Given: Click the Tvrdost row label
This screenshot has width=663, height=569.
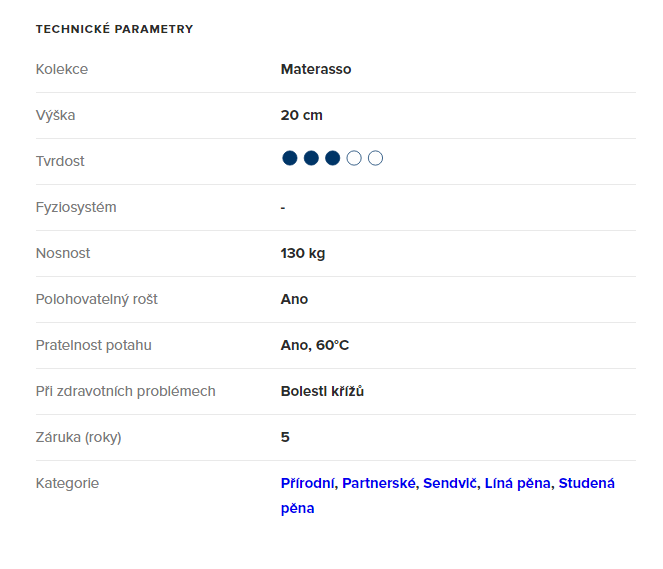Looking at the screenshot, I should [60, 161].
